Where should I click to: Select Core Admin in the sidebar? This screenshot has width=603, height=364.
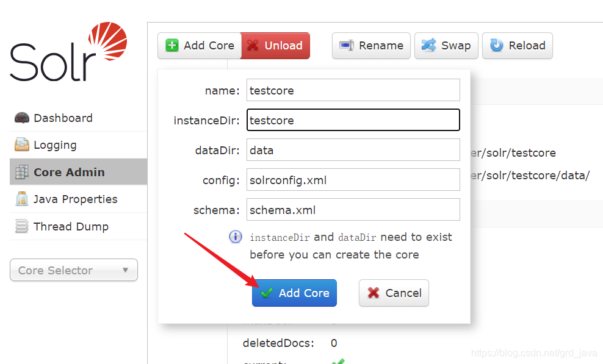coord(79,172)
